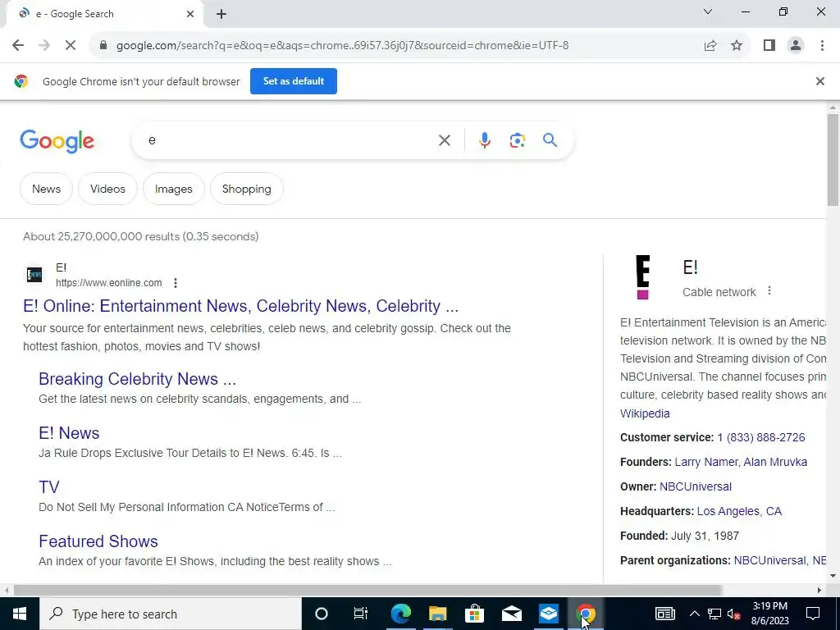Click the NBCUniversal owner link
This screenshot has width=840, height=630.
click(x=696, y=486)
